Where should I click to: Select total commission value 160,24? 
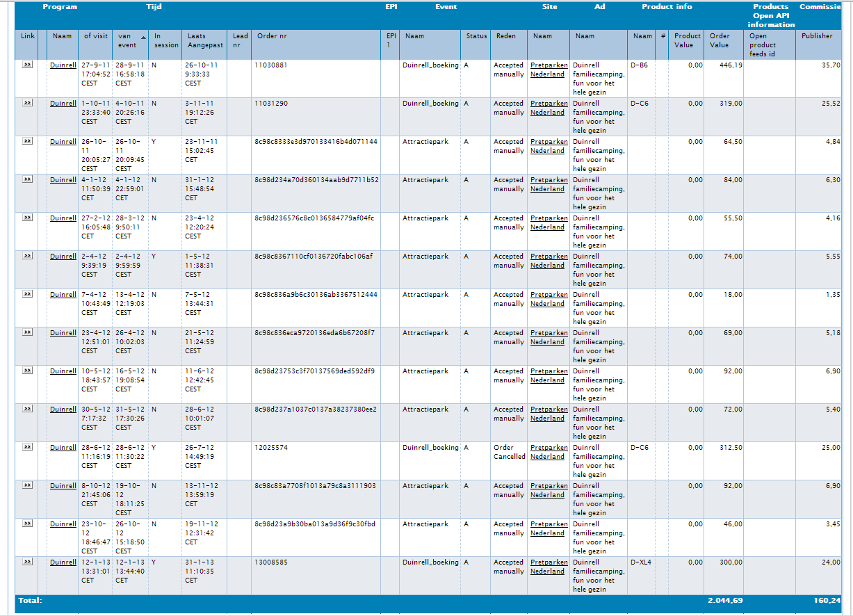(x=827, y=600)
